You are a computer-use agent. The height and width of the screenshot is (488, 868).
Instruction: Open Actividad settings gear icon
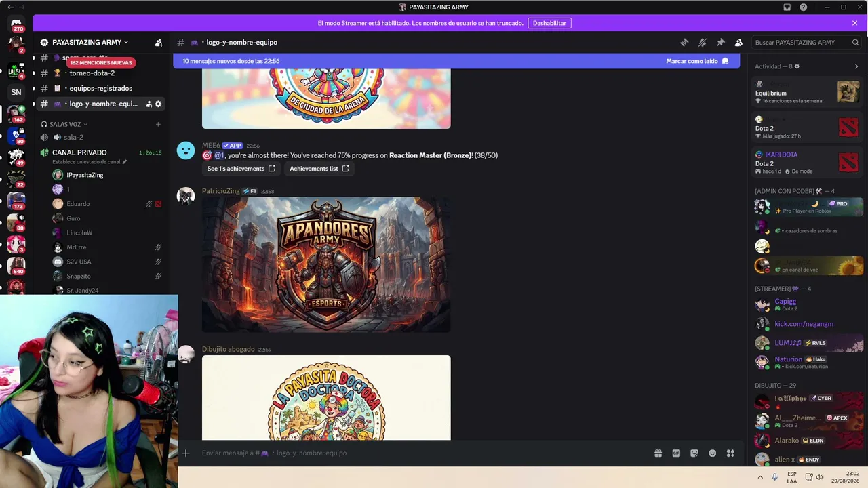(x=797, y=66)
